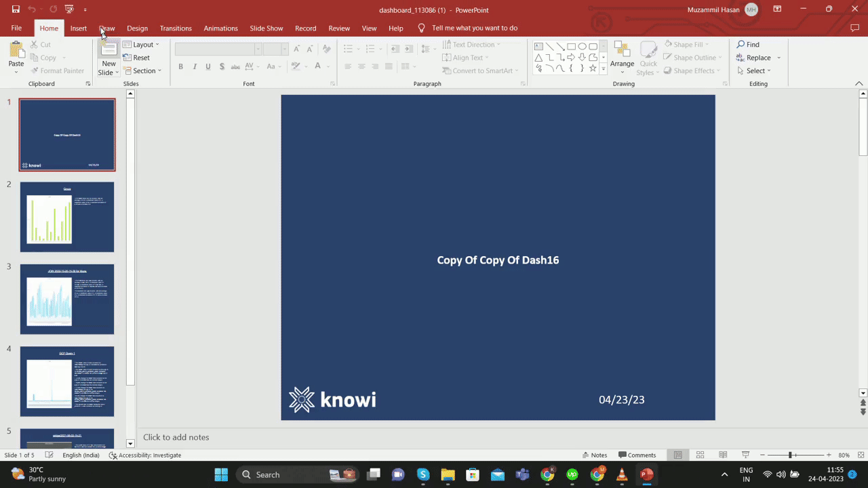Toggle italic formatting

coord(195,66)
